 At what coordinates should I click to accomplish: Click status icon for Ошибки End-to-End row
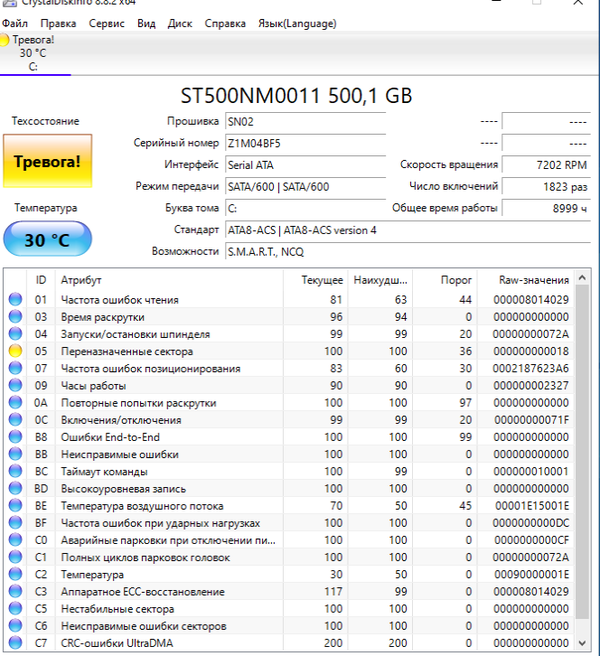14,436
